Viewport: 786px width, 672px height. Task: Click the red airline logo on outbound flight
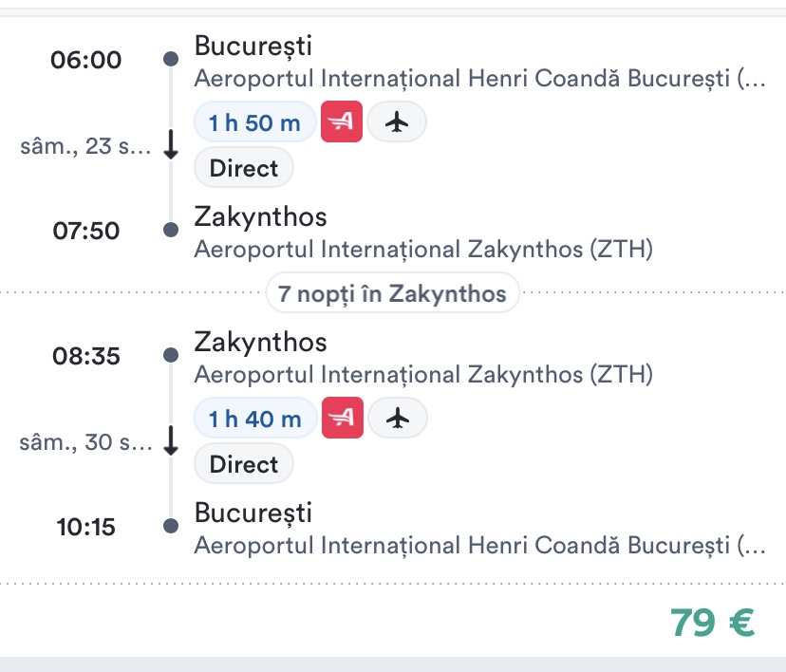point(342,121)
